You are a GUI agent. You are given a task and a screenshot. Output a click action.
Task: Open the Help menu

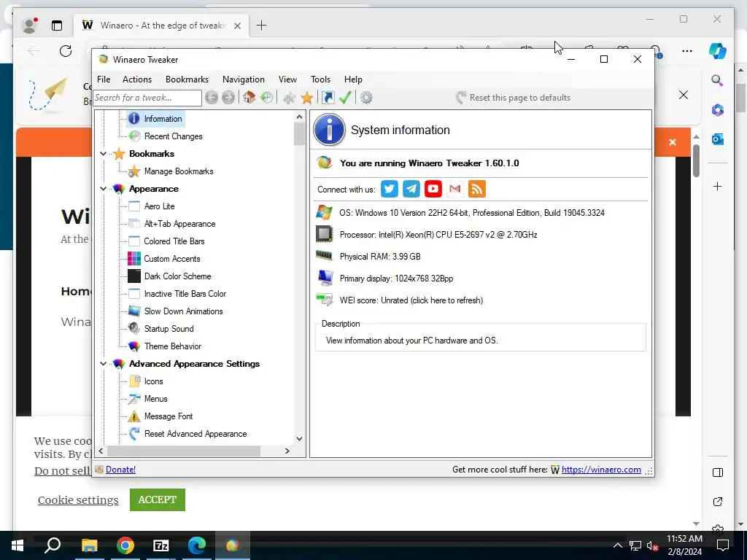[354, 79]
